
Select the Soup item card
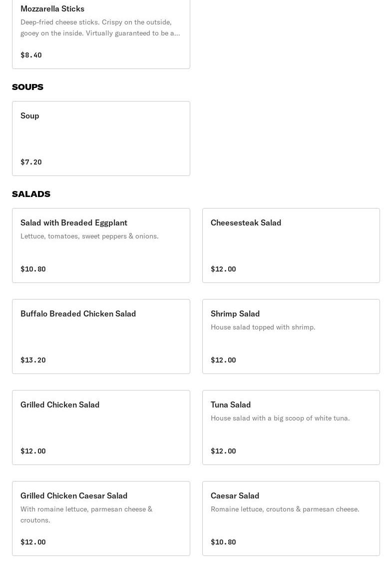point(101,138)
